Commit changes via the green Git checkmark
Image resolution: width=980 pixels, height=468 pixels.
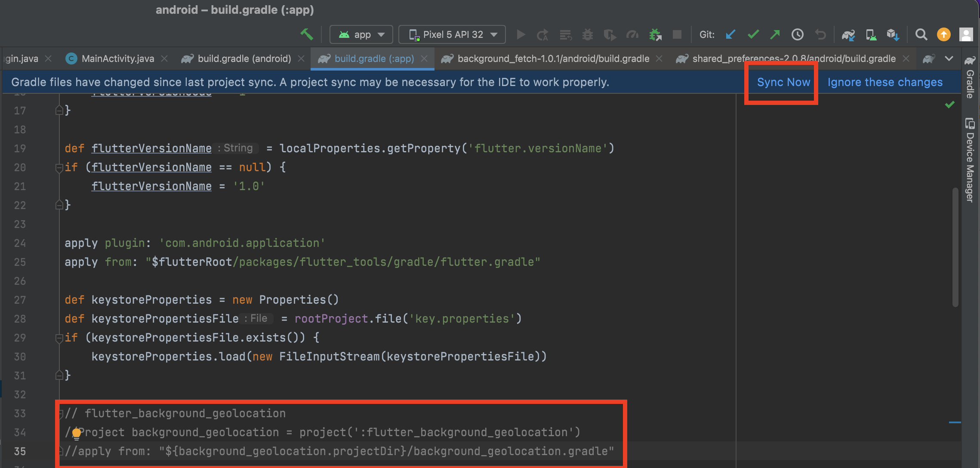[753, 34]
